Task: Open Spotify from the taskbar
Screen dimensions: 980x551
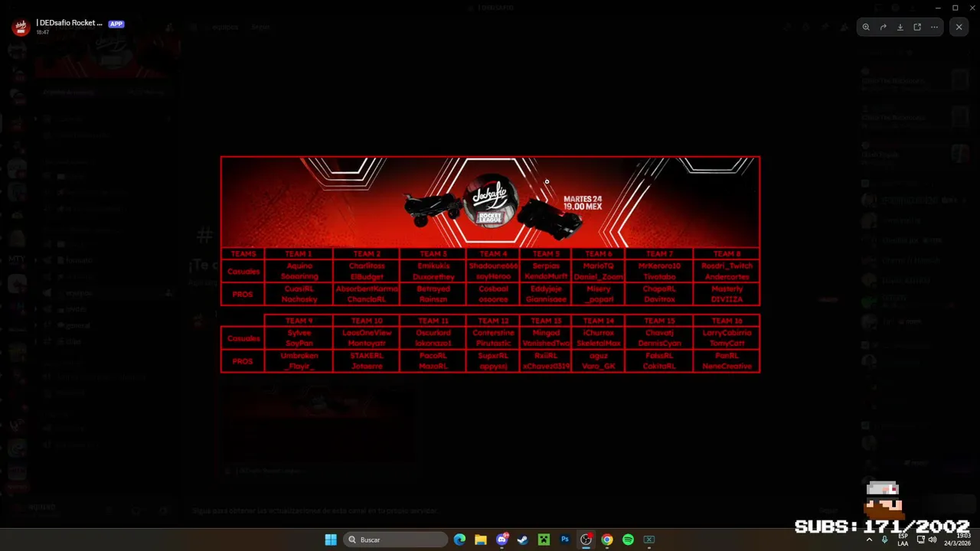Action: (x=628, y=540)
